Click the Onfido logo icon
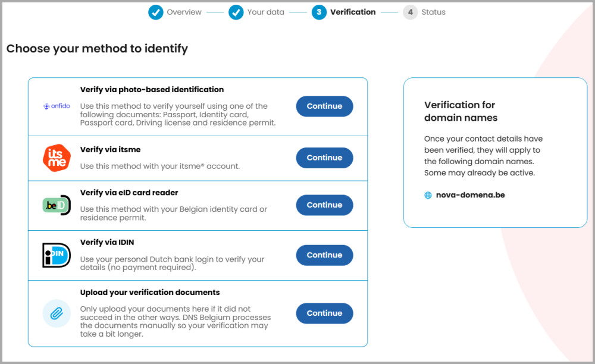 [x=57, y=106]
